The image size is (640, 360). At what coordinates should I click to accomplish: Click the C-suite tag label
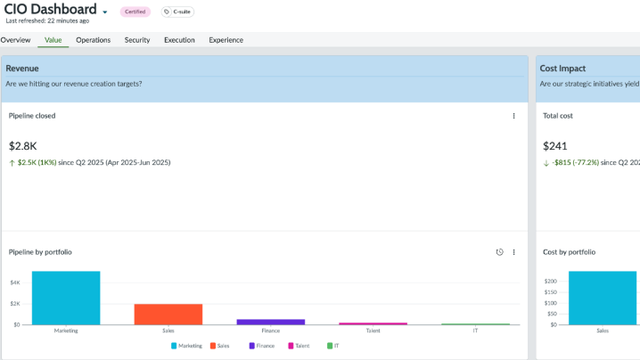pyautogui.click(x=182, y=12)
